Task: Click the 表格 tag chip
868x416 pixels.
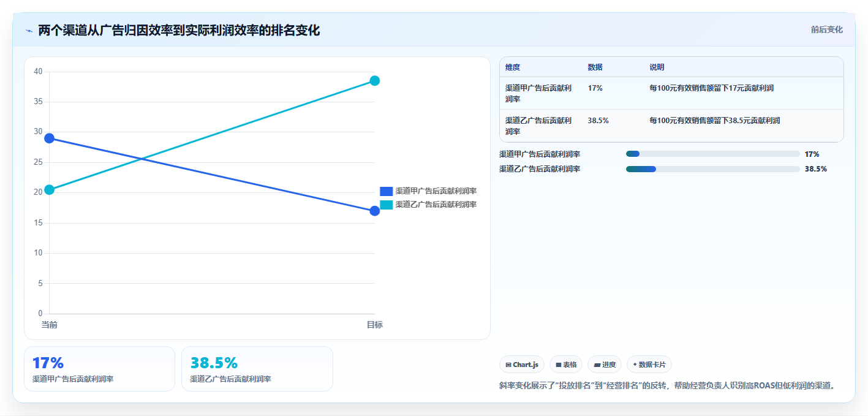Action: 566,365
